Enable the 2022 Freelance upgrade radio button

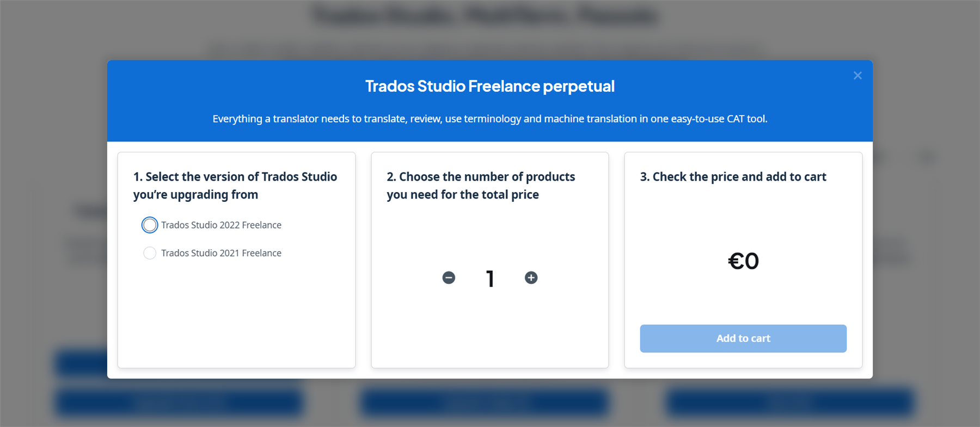coord(150,225)
